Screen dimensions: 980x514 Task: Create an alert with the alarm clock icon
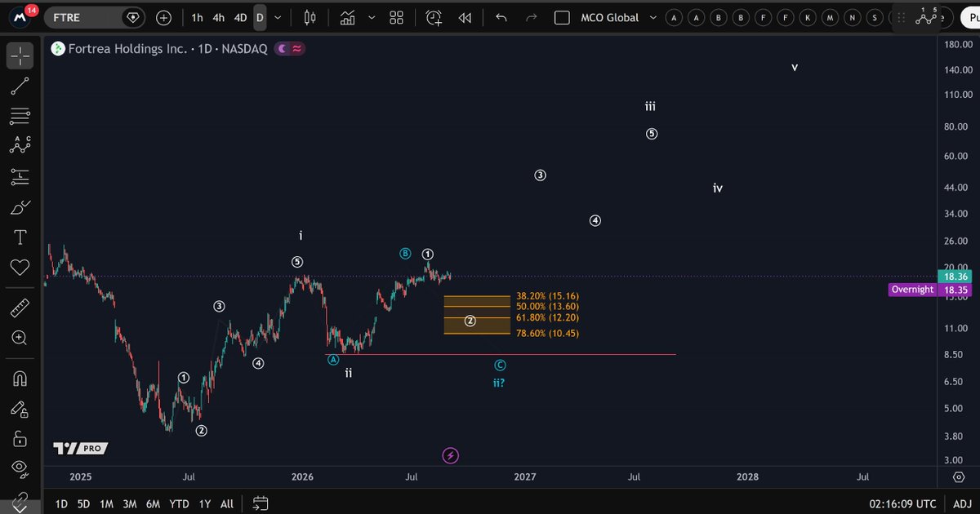point(434,17)
